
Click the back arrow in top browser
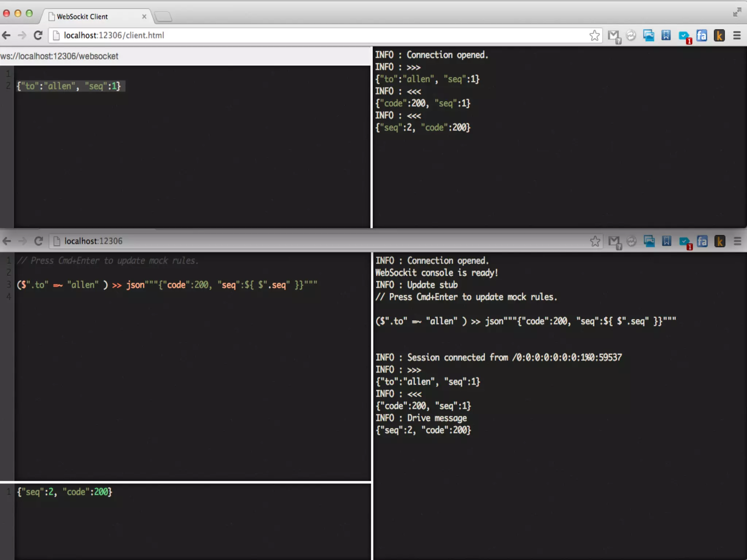(7, 35)
